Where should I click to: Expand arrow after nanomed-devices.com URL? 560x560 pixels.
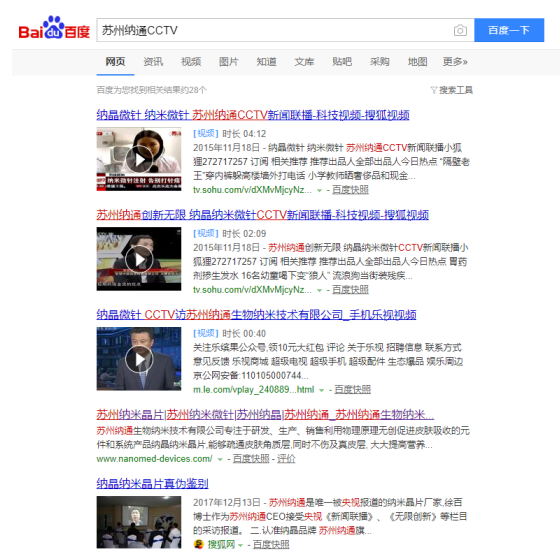point(220,459)
